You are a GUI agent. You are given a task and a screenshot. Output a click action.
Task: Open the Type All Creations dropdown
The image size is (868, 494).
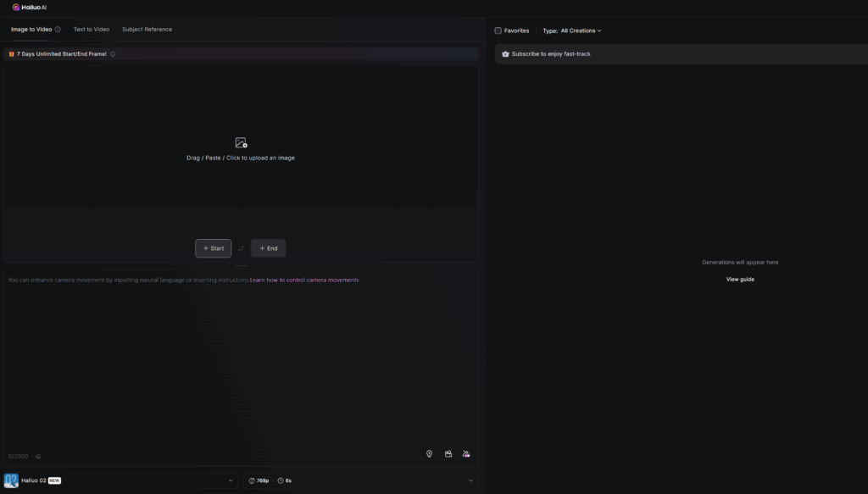coord(581,31)
